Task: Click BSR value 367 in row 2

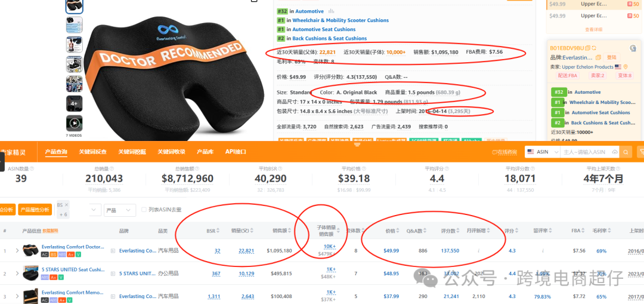Action: coord(216,274)
